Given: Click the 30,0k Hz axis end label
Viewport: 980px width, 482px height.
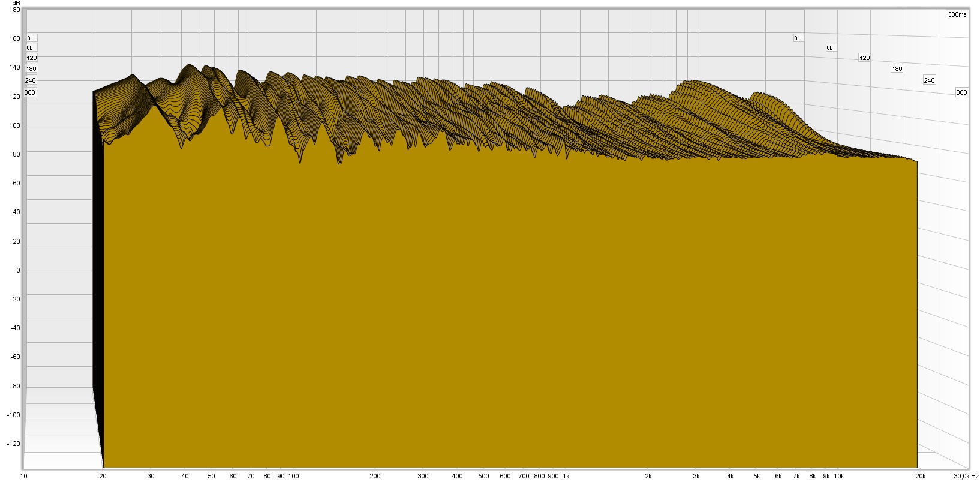Looking at the screenshot, I should 966,477.
